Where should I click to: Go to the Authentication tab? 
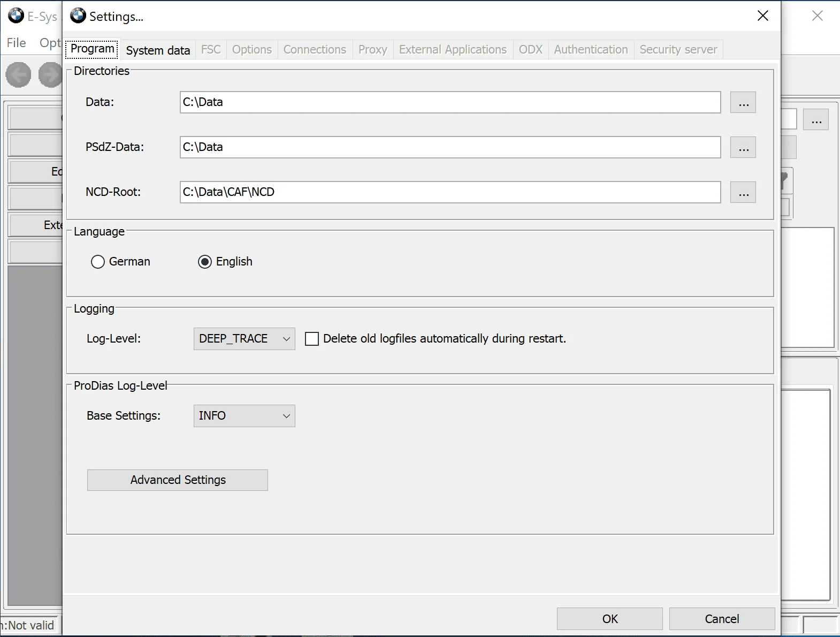pyautogui.click(x=591, y=50)
